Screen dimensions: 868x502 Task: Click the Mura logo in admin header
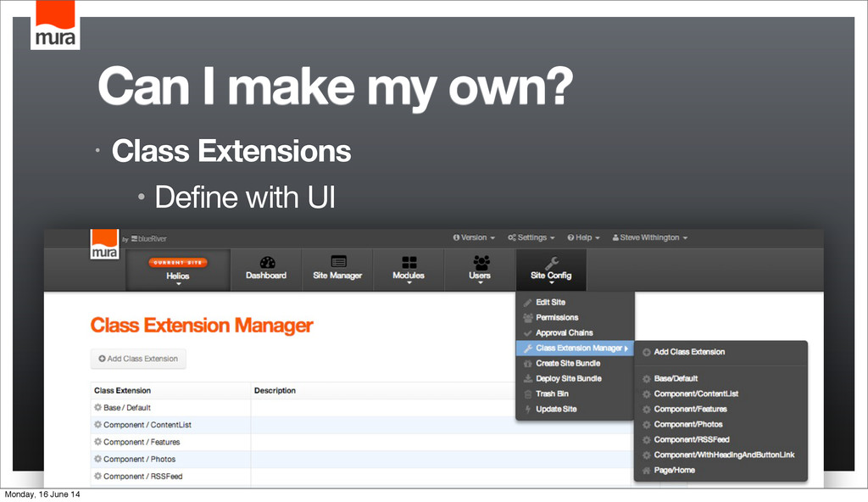pos(104,244)
